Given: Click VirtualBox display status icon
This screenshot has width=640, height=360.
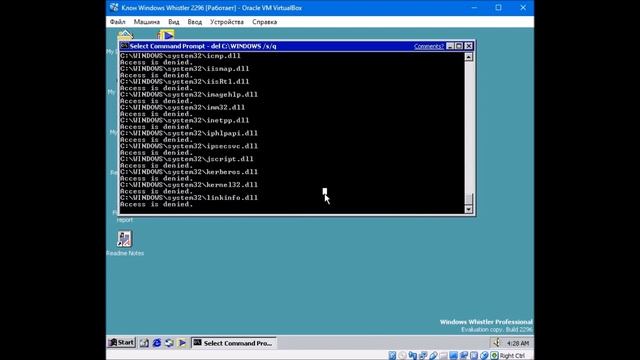Looking at the screenshot, I should 453,356.
